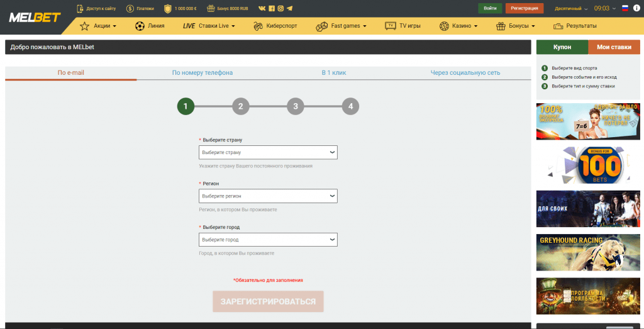Click the gift box Бонусы icon

(501, 26)
